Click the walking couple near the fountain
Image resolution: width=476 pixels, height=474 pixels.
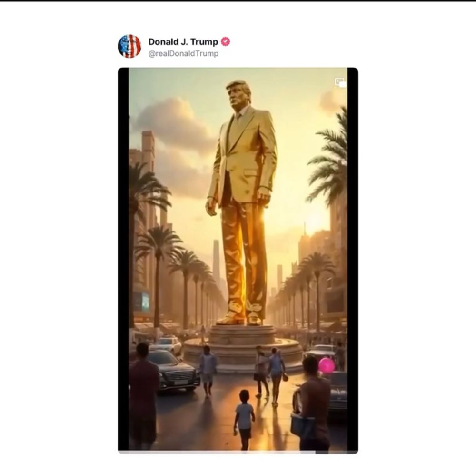(269, 375)
